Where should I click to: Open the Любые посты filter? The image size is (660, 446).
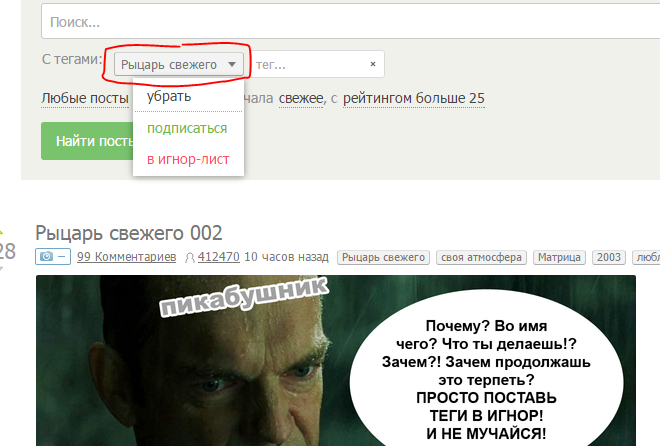[85, 98]
